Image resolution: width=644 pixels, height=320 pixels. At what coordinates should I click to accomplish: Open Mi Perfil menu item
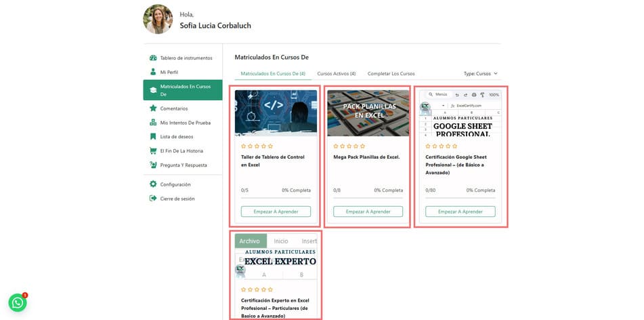coord(183,72)
